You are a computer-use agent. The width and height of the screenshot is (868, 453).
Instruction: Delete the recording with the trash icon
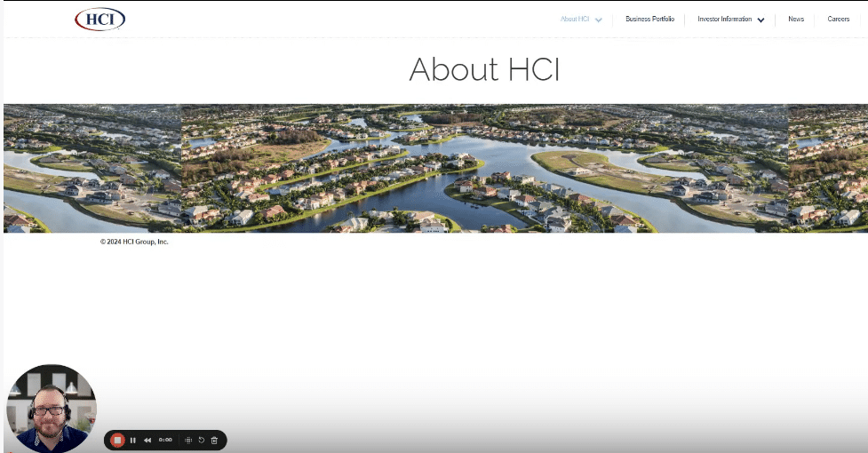pyautogui.click(x=214, y=441)
